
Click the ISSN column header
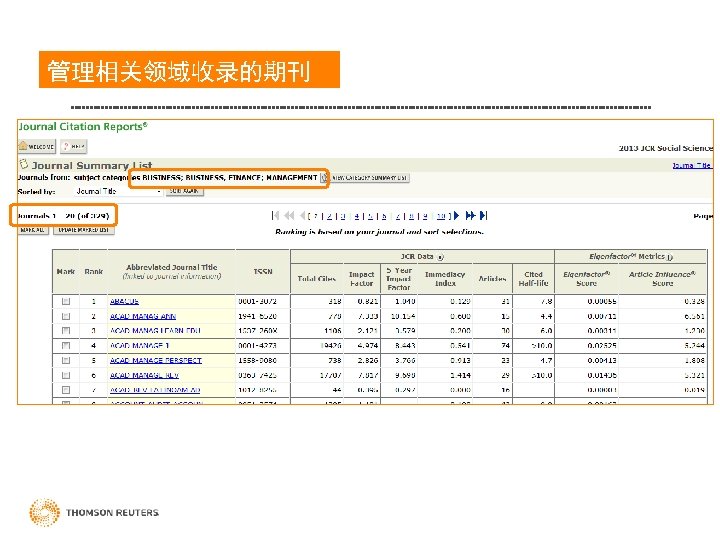tap(263, 271)
